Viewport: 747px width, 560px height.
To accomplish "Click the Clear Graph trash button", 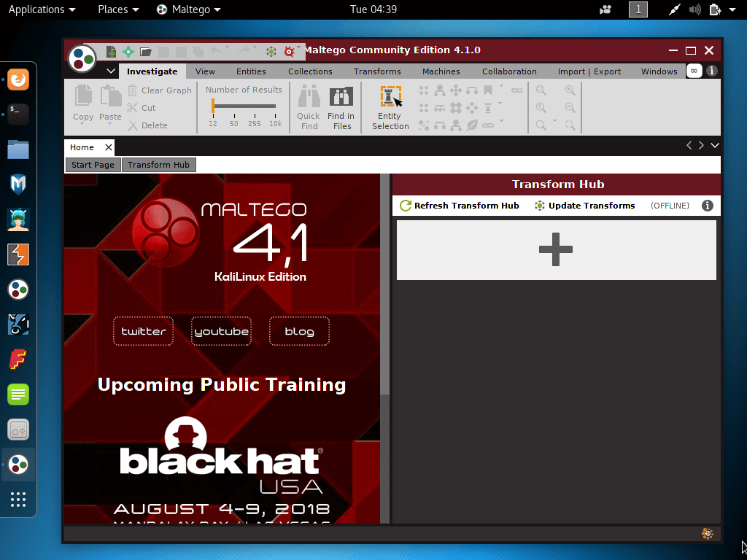I will pyautogui.click(x=160, y=90).
